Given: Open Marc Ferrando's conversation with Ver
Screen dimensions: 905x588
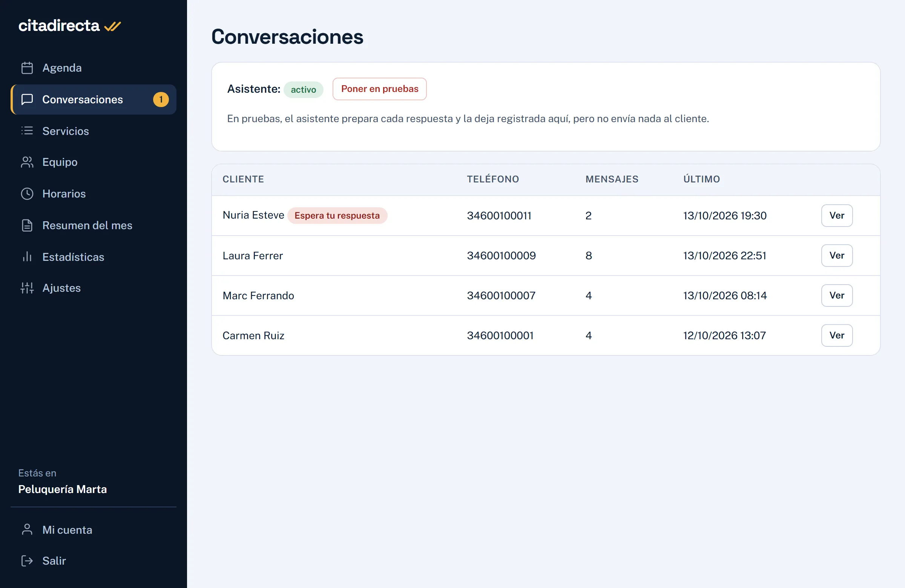Looking at the screenshot, I should coord(836,296).
